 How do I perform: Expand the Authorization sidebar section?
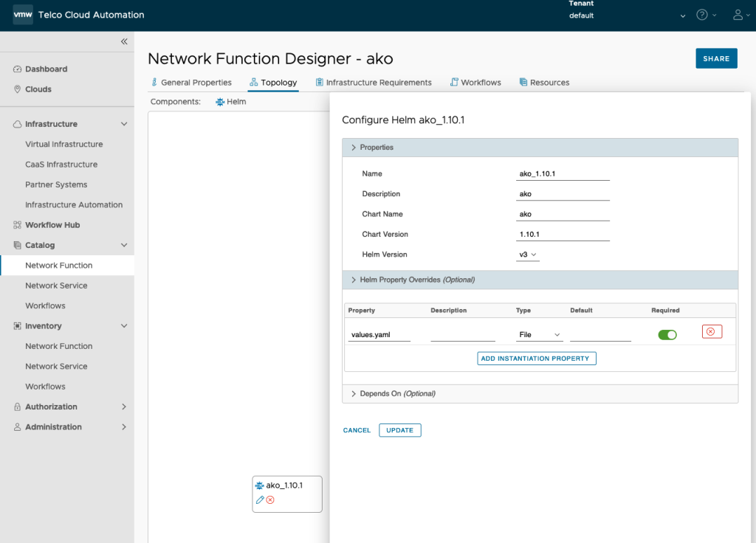click(x=124, y=407)
